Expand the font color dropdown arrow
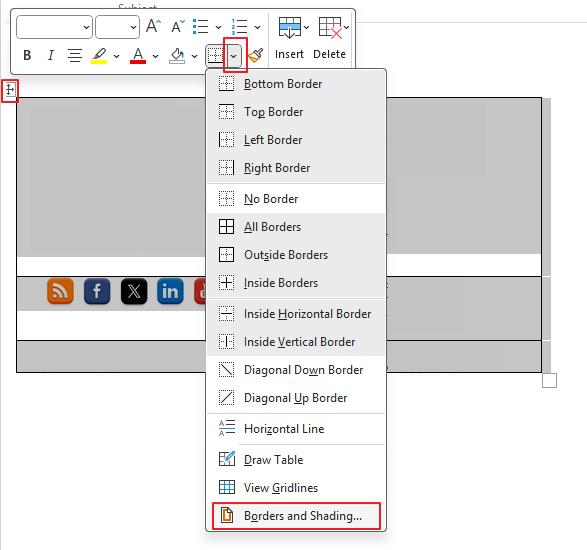 [155, 56]
